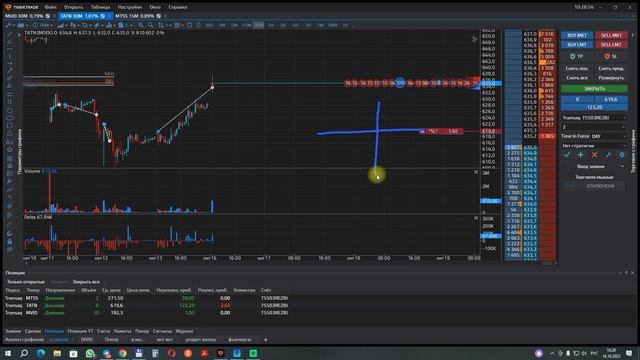Expand the Ввод заявки section
The width and height of the screenshot is (640, 360).
pyautogui.click(x=594, y=167)
